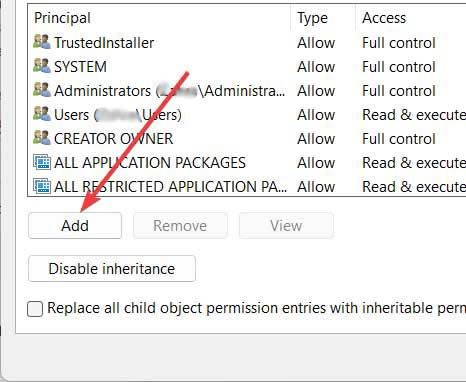Open the View permission entry button
This screenshot has height=382, width=466.
(286, 226)
